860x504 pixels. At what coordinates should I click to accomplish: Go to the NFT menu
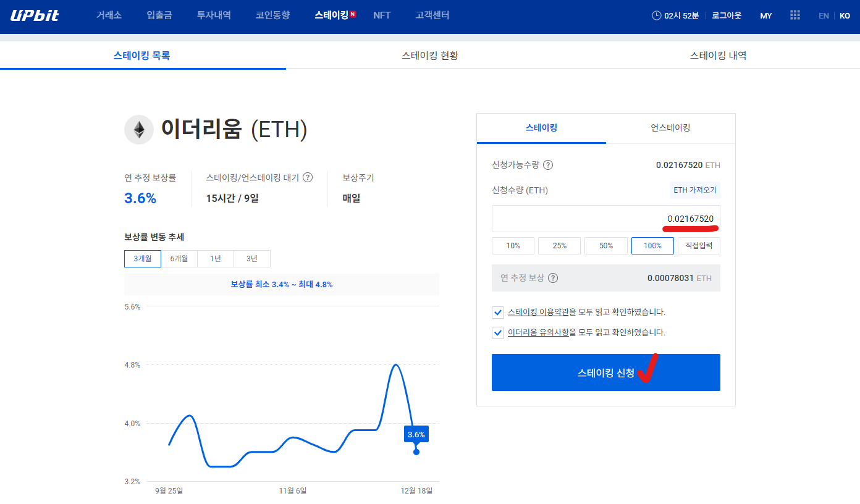point(382,15)
